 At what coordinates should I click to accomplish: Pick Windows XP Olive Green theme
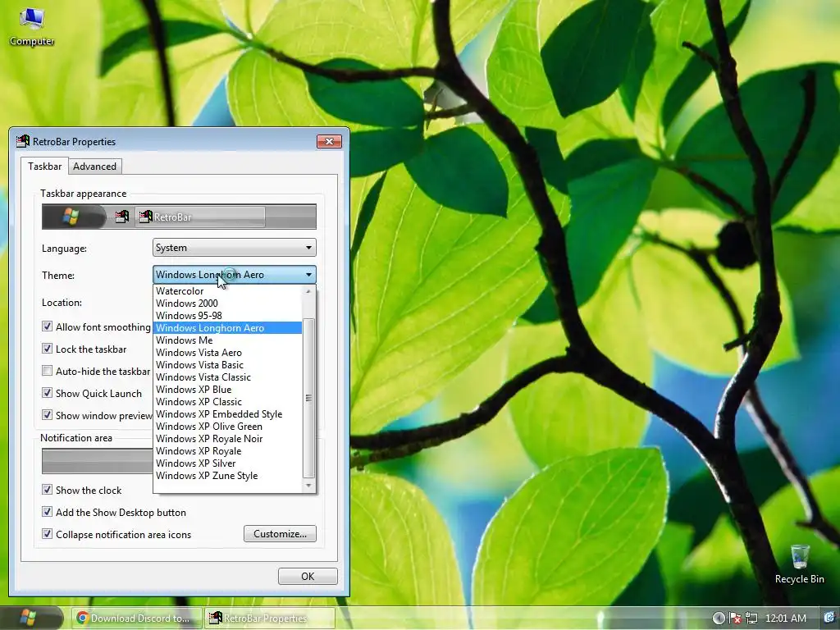click(228, 427)
